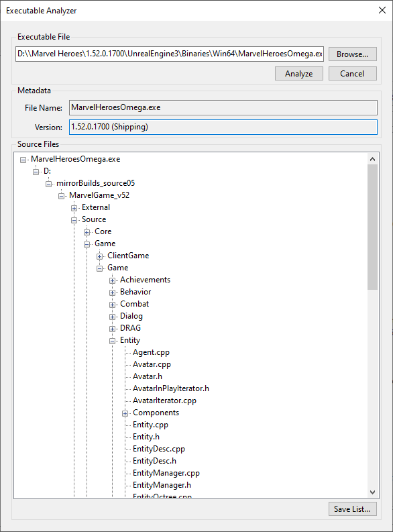Select the Core folder label
The image size is (393, 532).
click(x=103, y=231)
